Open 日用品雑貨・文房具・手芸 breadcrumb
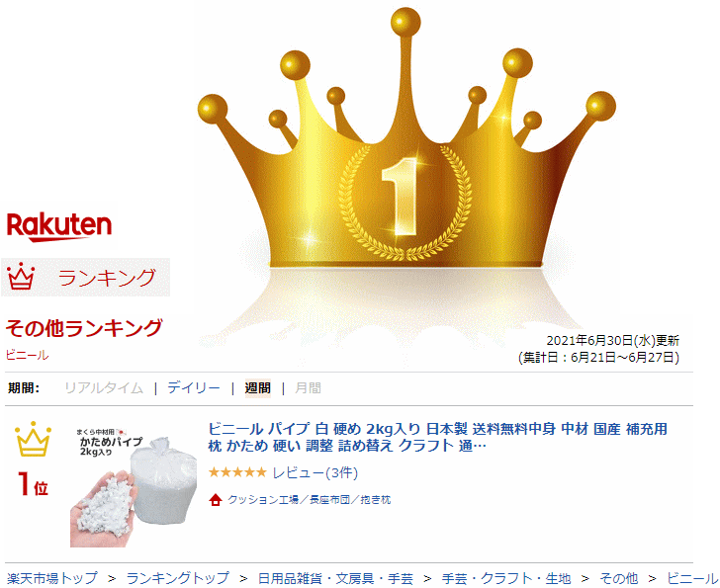The height and width of the screenshot is (588, 720). tap(335, 578)
